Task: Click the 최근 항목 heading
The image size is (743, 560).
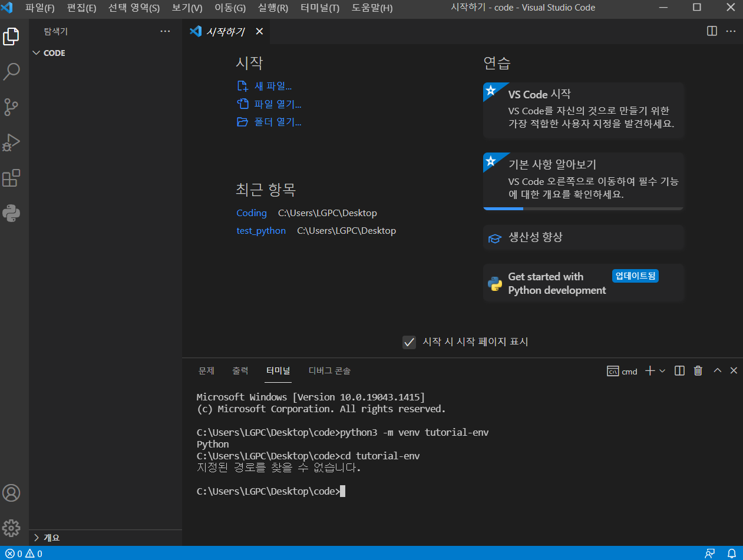Action: coord(266,190)
